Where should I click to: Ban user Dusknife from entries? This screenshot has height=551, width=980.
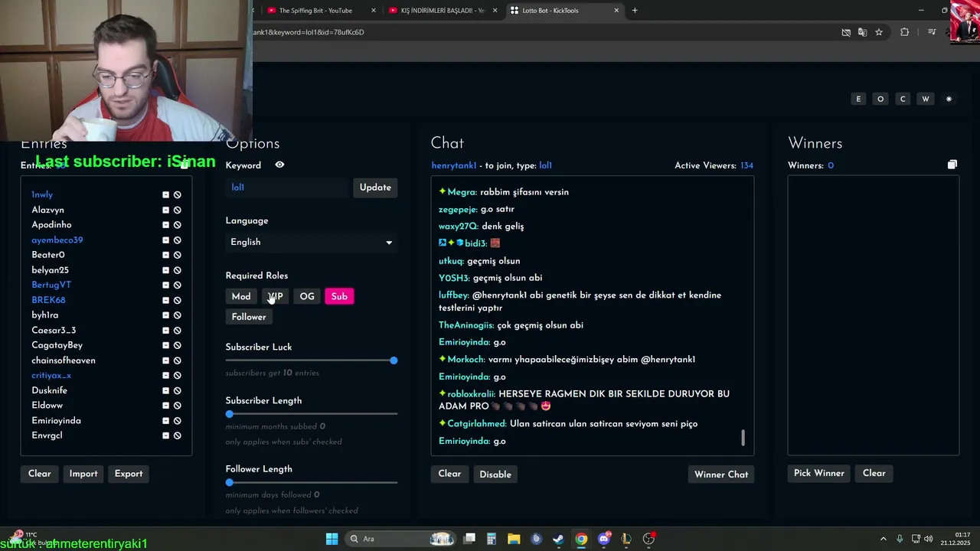coord(177,390)
